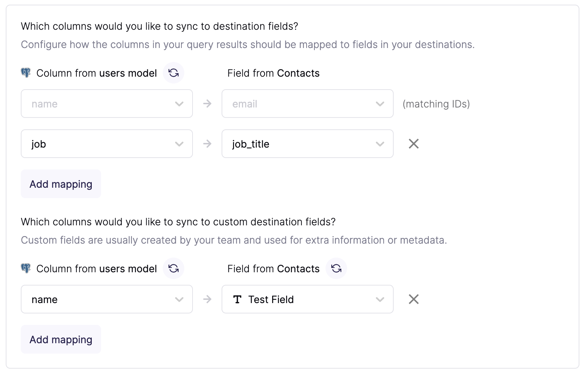Image resolution: width=588 pixels, height=374 pixels.
Task: Expand the disabled name matching ID dropdown
Action: tap(107, 104)
